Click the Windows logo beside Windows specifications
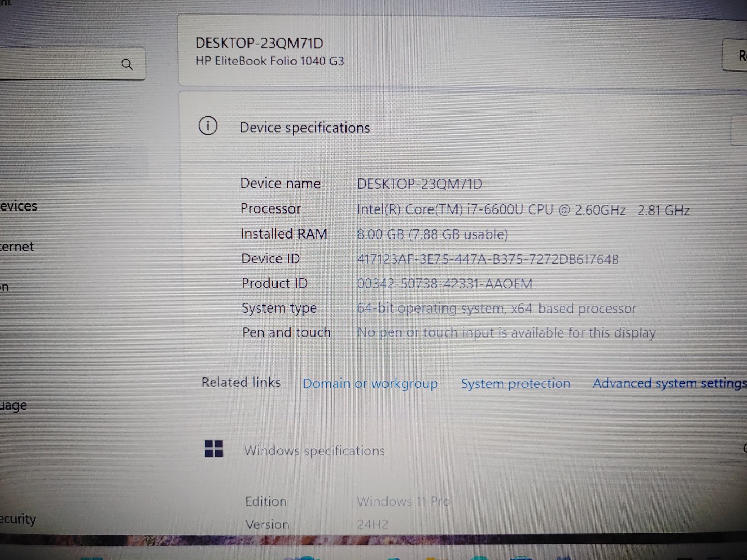Screen dimensions: 747x560 coord(214,449)
